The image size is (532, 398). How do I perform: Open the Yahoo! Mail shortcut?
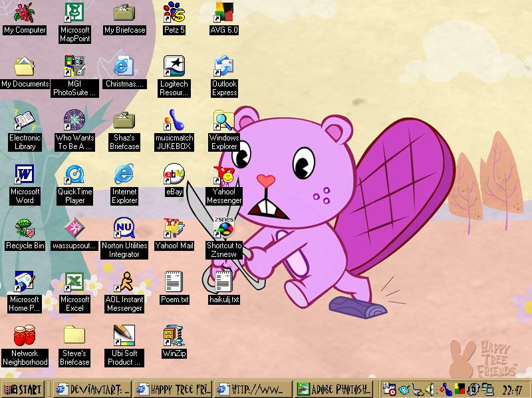(174, 228)
